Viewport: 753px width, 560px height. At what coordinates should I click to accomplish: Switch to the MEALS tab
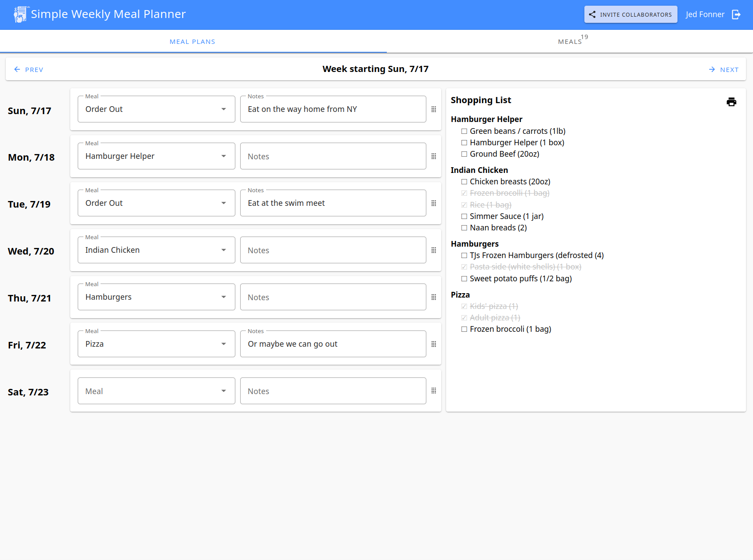coord(570,41)
